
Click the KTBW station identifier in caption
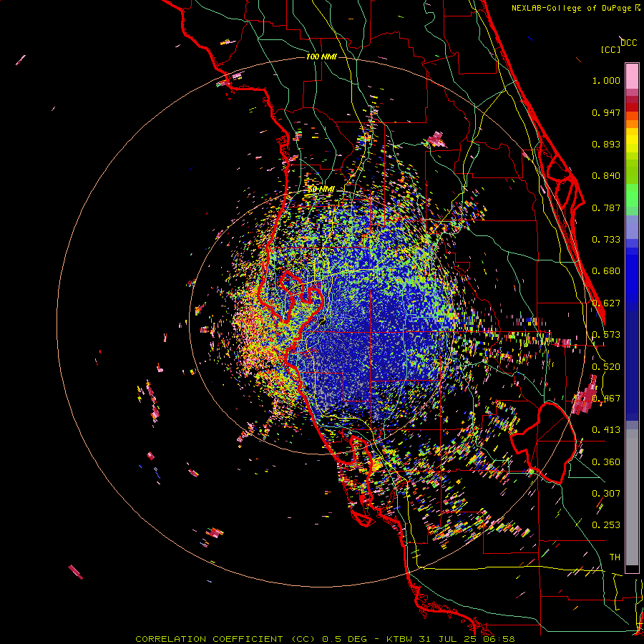(401, 639)
